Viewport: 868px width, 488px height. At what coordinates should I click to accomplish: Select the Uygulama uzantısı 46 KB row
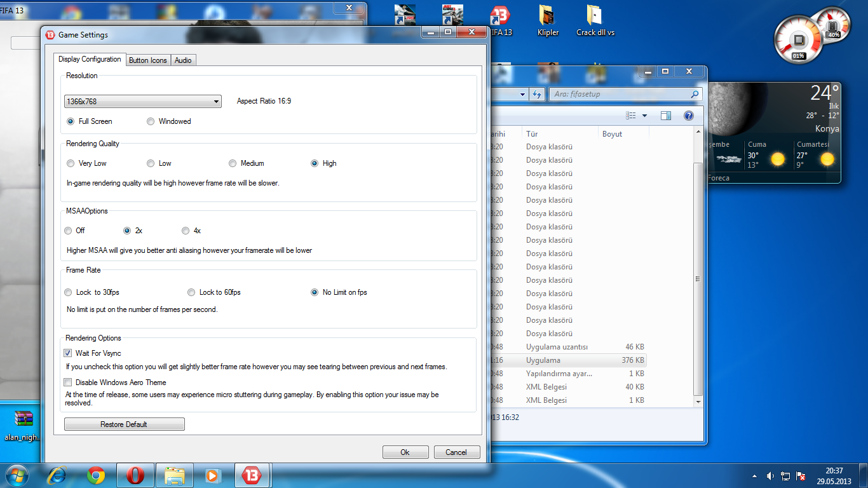point(569,347)
